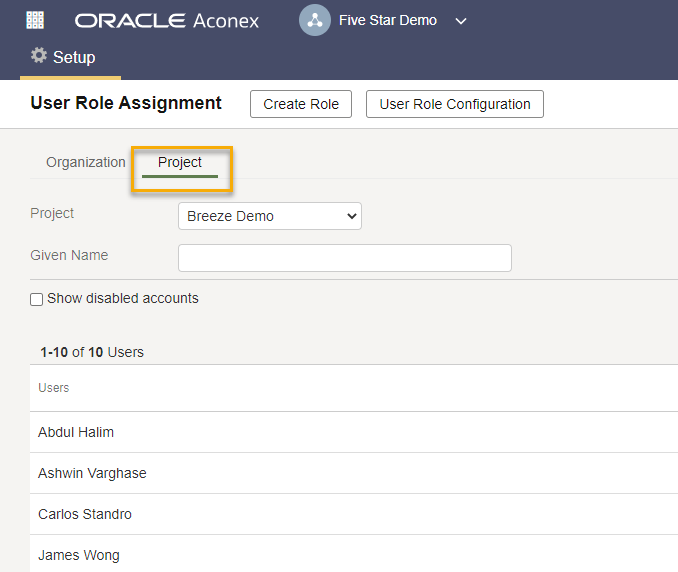Open the Project dropdown showing Breeze Demo
This screenshot has height=572, width=678.
270,216
